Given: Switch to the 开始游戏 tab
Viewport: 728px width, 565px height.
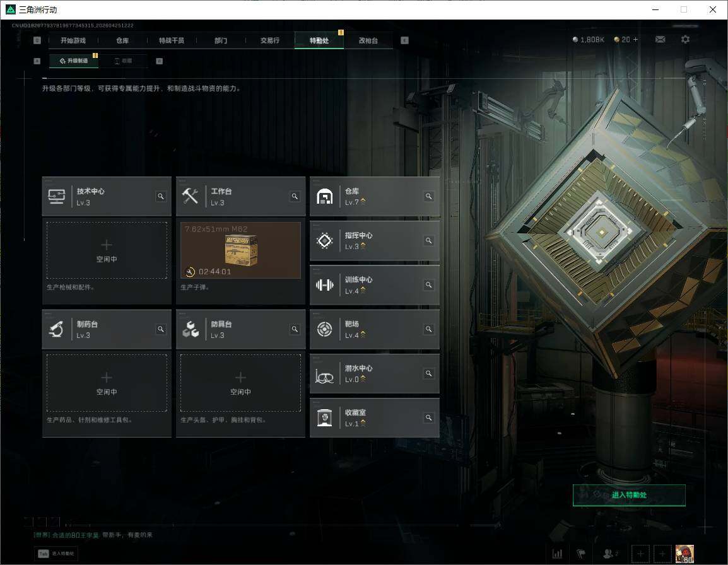Looking at the screenshot, I should click(73, 40).
